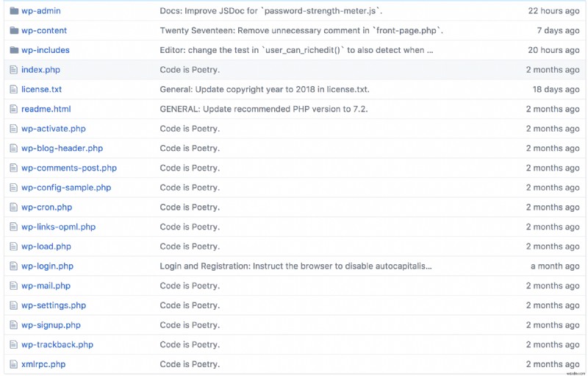Click the file icon beside xmlrpc.php
The height and width of the screenshot is (376, 588).
pyautogui.click(x=13, y=364)
